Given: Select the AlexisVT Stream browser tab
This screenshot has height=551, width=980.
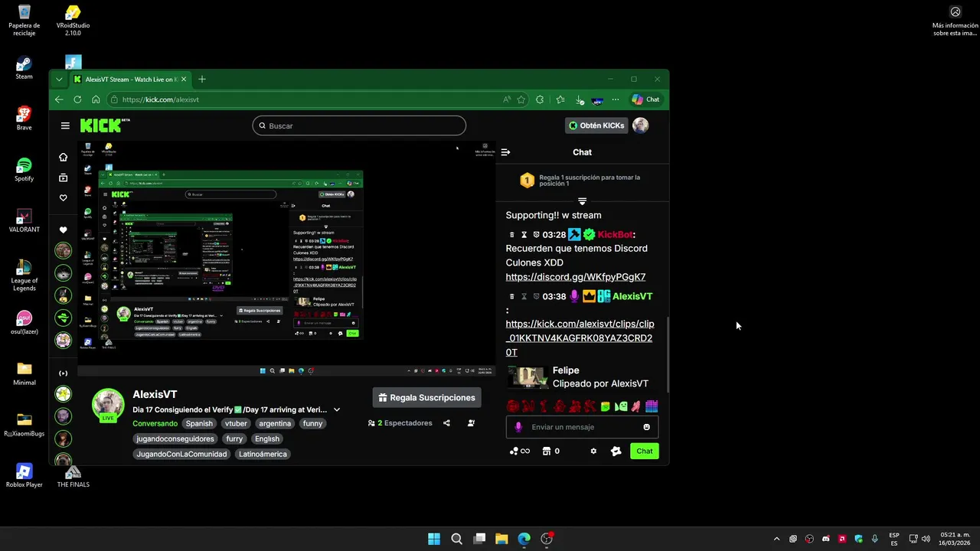Looking at the screenshot, I should click(x=131, y=79).
